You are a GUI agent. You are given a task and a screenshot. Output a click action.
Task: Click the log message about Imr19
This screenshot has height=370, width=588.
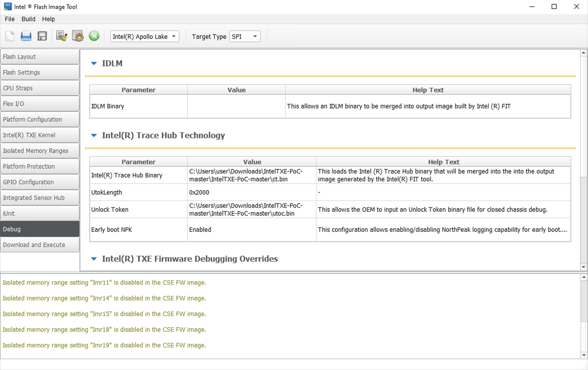104,345
